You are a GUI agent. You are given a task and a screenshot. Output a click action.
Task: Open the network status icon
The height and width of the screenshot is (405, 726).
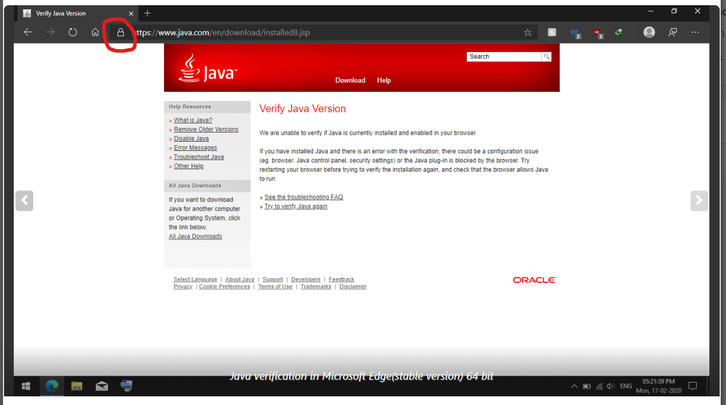coord(599,386)
